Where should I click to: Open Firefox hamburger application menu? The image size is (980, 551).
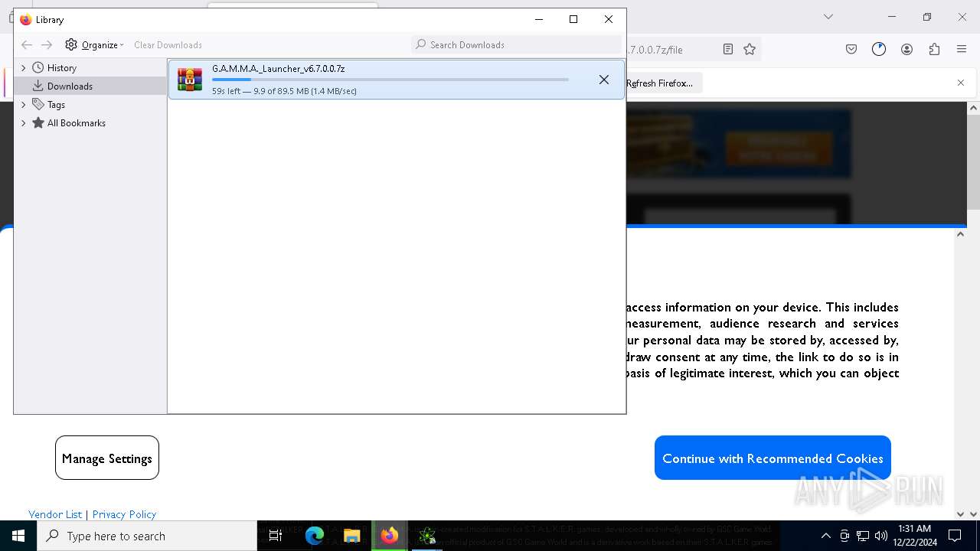coord(962,49)
